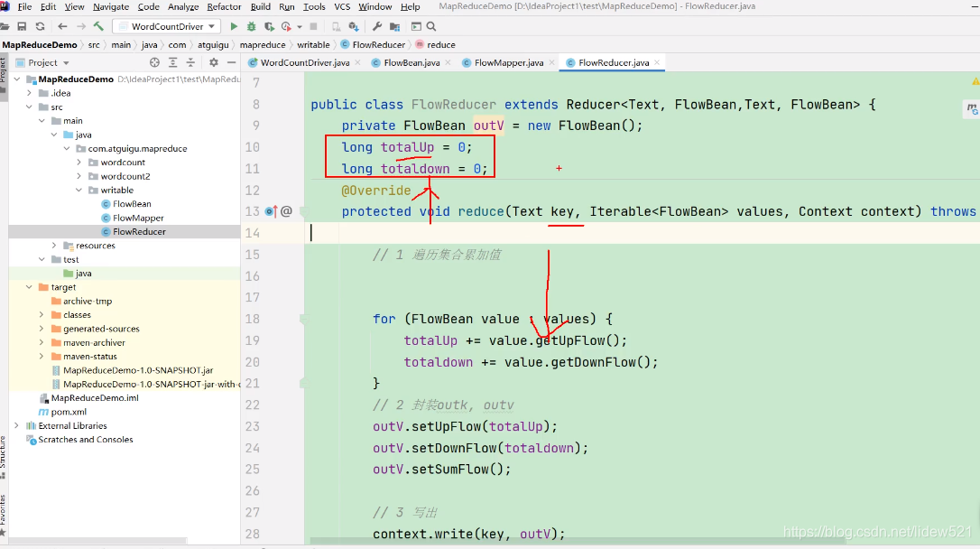Start debugging with the bug icon
The height and width of the screenshot is (549, 980).
[x=251, y=26]
